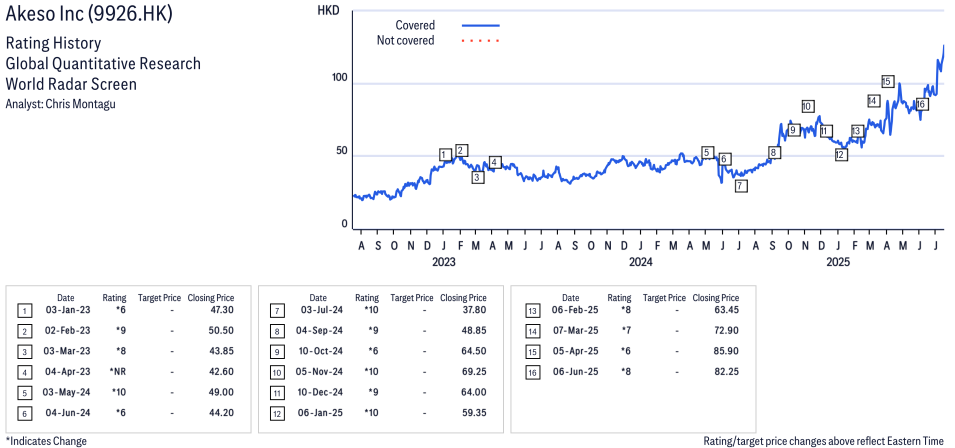
Task: Click the date cell 04-Jun-24
Action: click(68, 413)
